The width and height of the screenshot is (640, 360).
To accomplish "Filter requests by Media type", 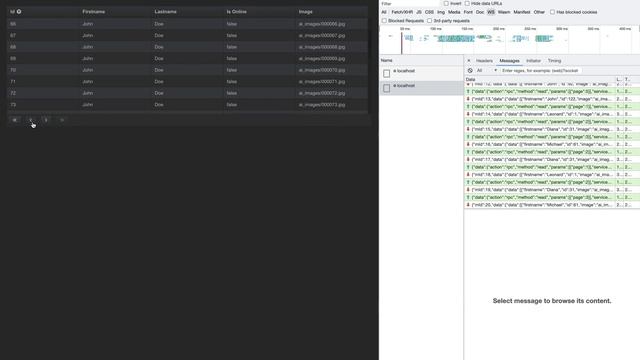I will [x=454, y=12].
